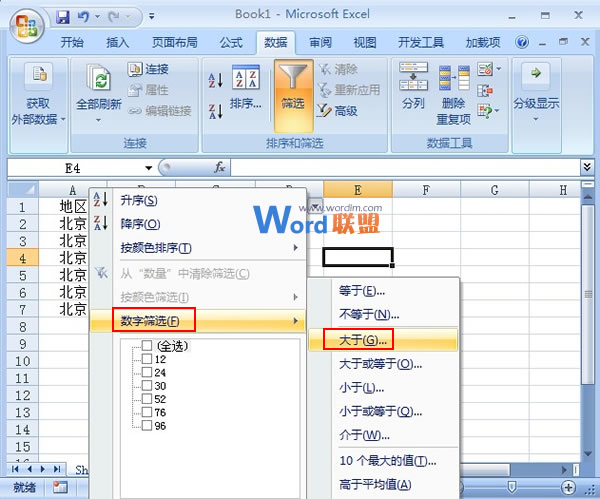Sort A to Z ascending icon
Image resolution: width=600 pixels, height=499 pixels.
tap(215, 80)
